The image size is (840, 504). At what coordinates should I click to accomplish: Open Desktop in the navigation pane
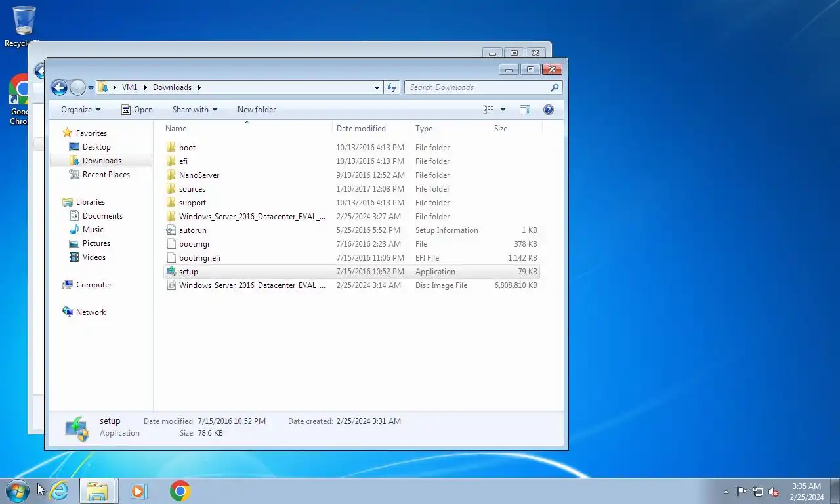(96, 147)
